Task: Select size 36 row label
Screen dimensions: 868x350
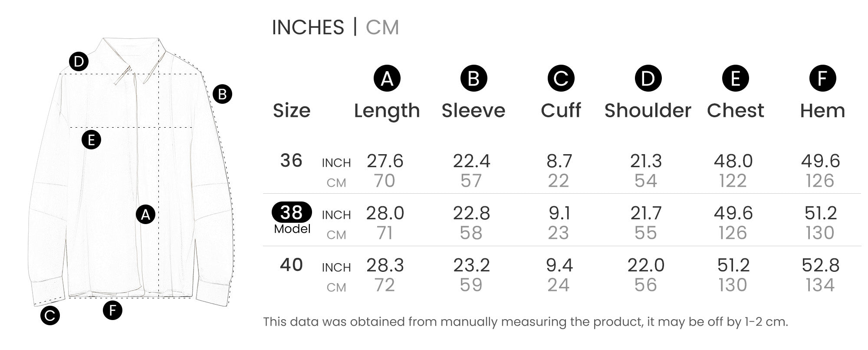Action: (291, 161)
